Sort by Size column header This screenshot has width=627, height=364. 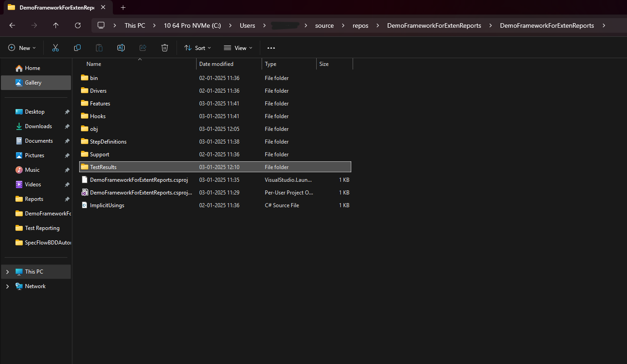tap(334, 64)
